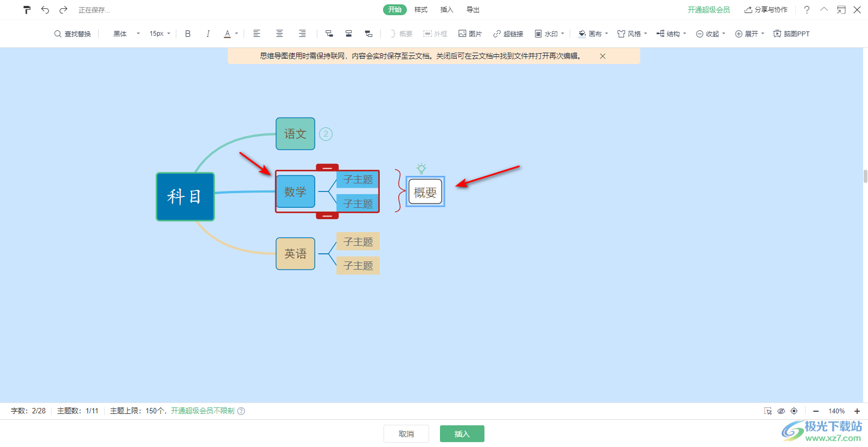Click 开通超级会员 link at top
The height and width of the screenshot is (447, 868).
pyautogui.click(x=709, y=10)
